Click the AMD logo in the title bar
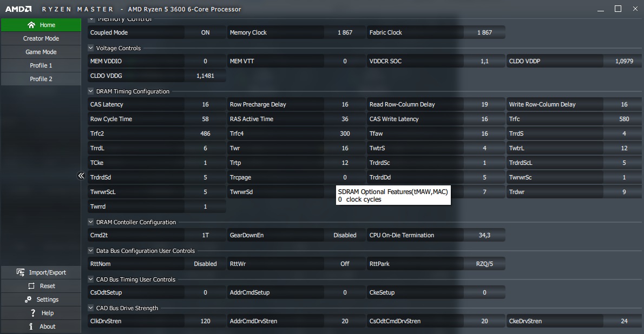644x334 pixels. pos(18,9)
